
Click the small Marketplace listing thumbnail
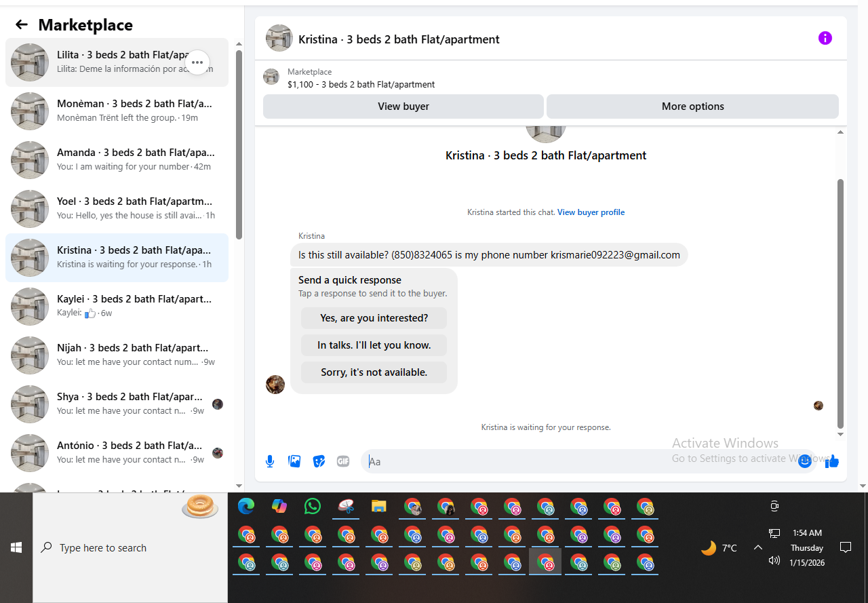(271, 77)
